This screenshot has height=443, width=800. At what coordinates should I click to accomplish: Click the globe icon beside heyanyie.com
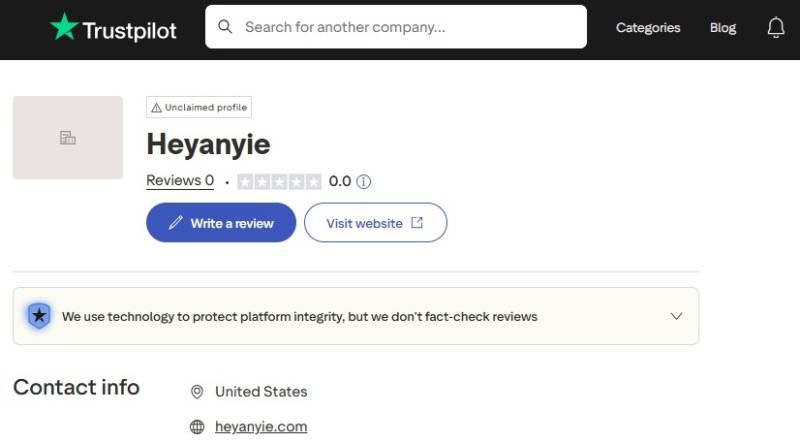click(197, 427)
